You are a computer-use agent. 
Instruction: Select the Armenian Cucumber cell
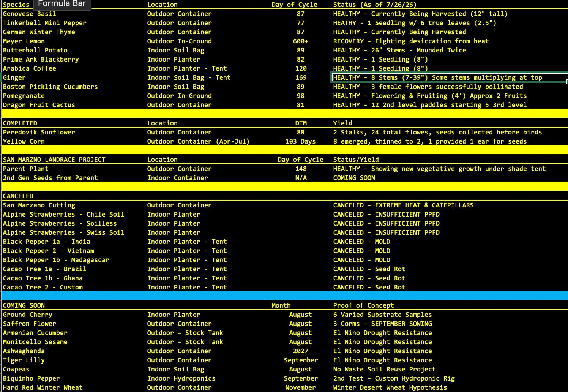pyautogui.click(x=35, y=333)
